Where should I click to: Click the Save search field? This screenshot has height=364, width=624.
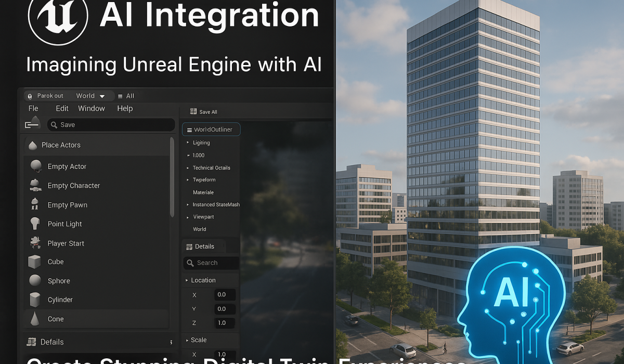click(111, 125)
